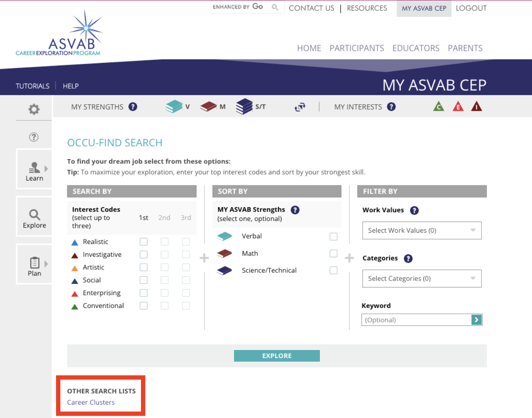Click the red Enterprising triangle interest icon

pyautogui.click(x=458, y=106)
